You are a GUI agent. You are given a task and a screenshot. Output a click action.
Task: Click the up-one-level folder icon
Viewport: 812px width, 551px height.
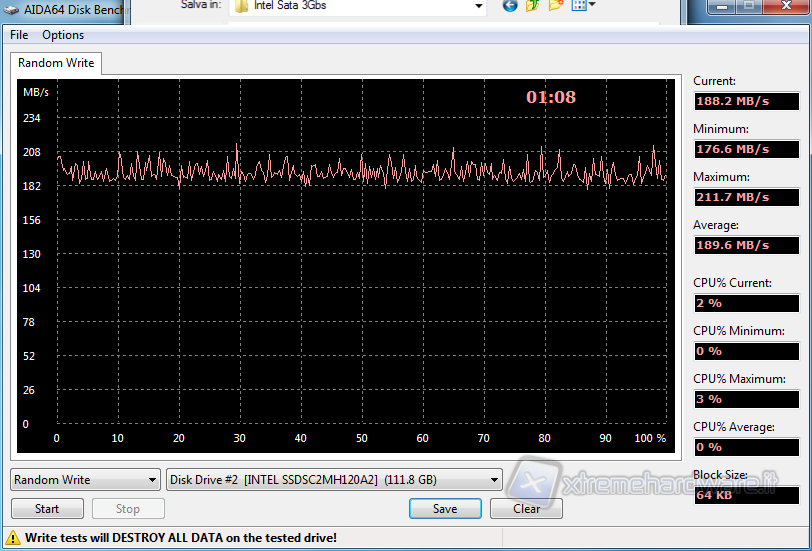point(533,6)
